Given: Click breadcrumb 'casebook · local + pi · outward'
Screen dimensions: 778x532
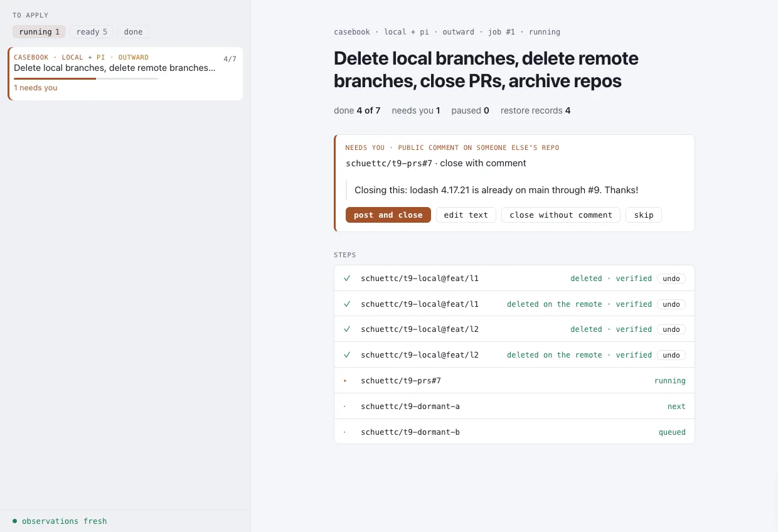Looking at the screenshot, I should pos(404,32).
